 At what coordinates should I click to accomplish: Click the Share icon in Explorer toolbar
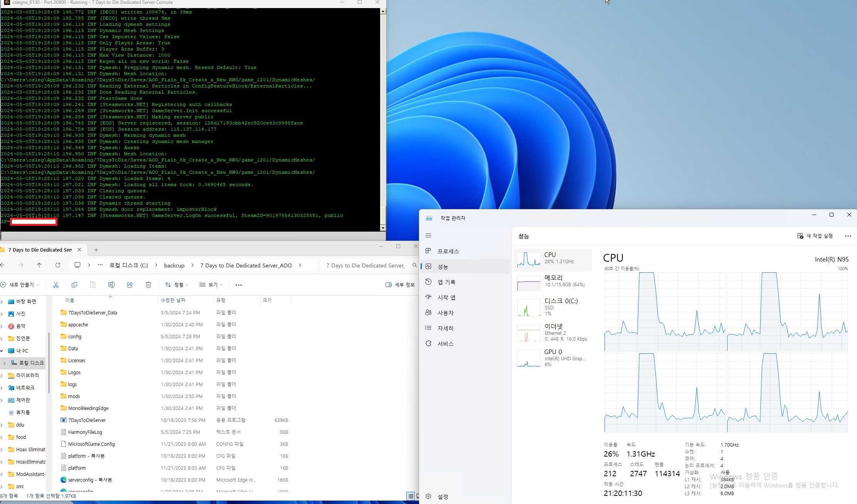(130, 285)
